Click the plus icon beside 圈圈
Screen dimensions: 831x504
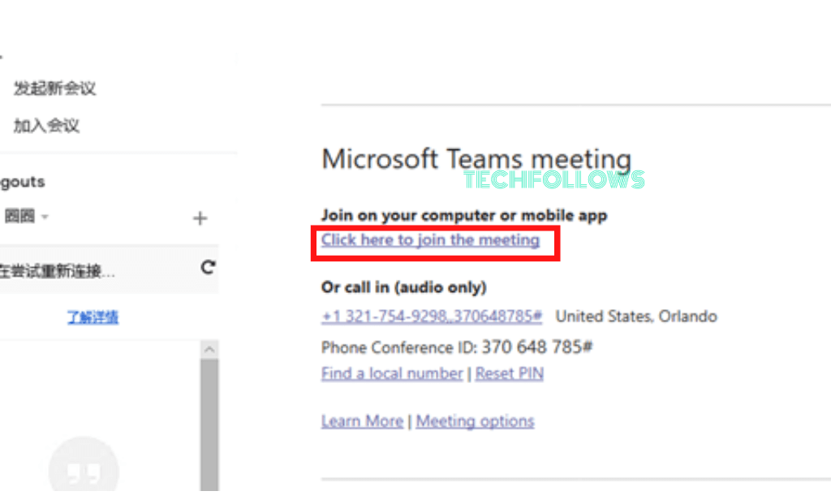(x=200, y=218)
